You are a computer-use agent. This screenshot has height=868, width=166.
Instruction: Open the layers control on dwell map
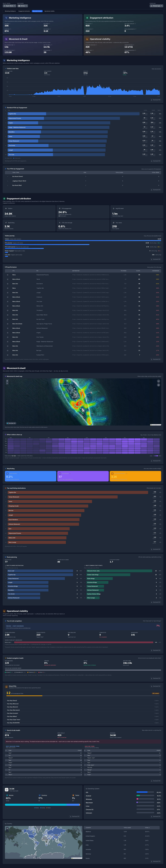[158, 385]
